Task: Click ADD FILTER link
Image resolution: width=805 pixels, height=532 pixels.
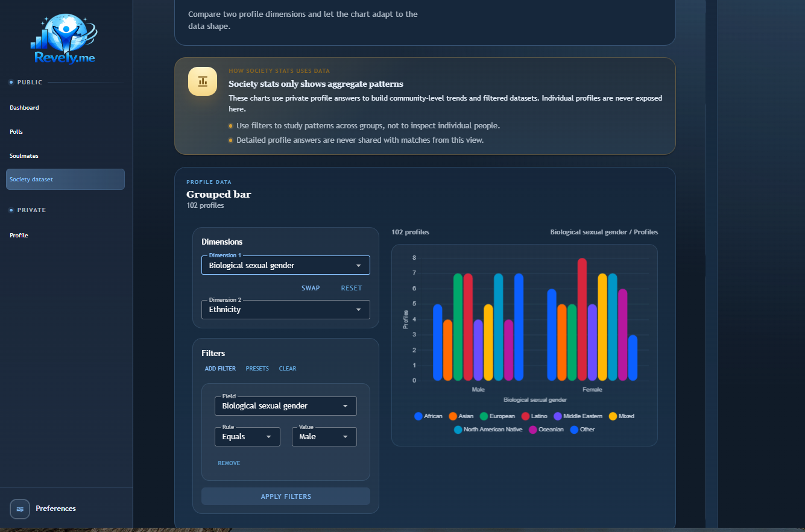Action: click(x=220, y=369)
